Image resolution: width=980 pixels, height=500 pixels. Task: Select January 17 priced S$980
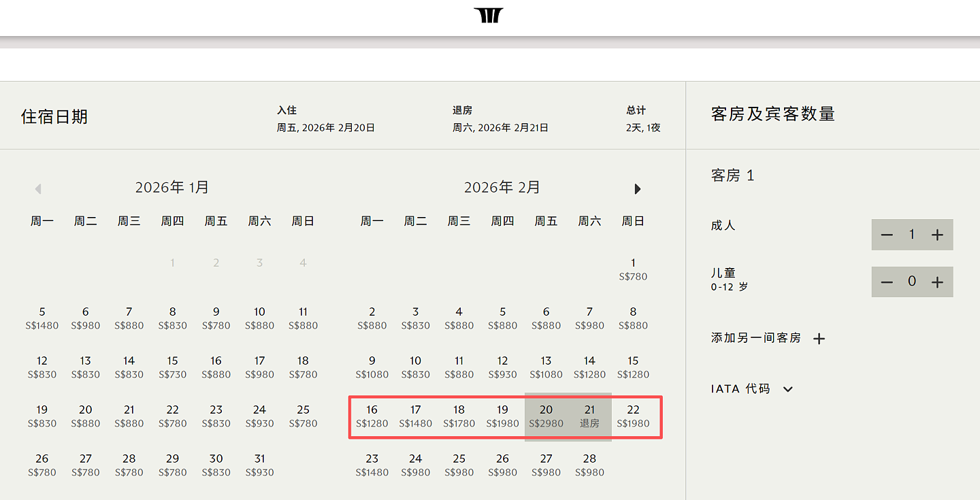click(x=260, y=367)
